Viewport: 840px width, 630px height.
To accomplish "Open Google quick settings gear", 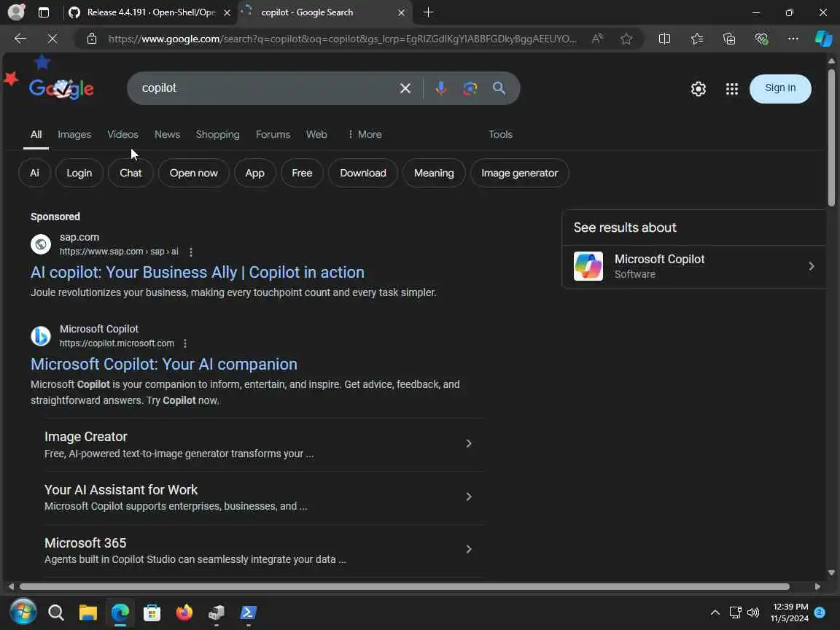I will point(698,89).
